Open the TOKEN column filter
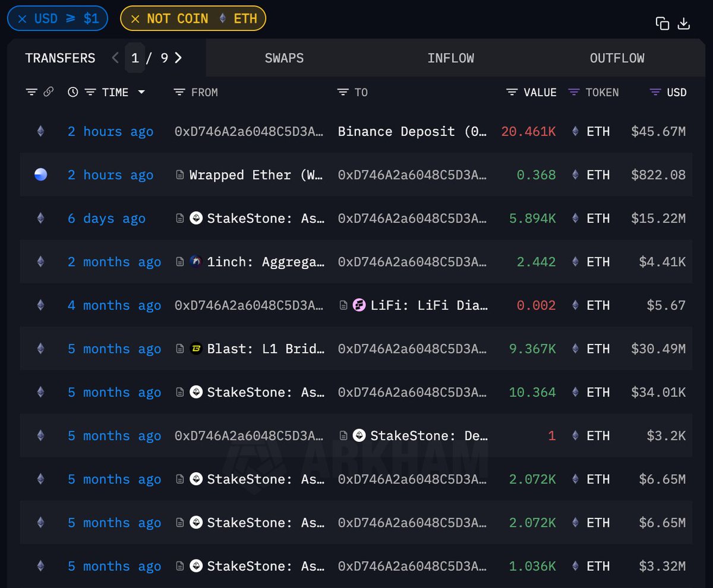Image resolution: width=713 pixels, height=588 pixels. [x=574, y=92]
